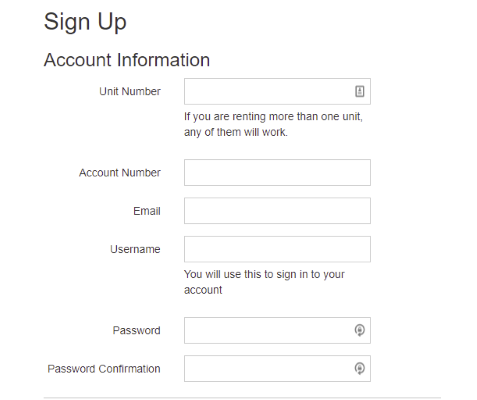Click the horizontal divider below Password Confirmation
Screen dimensions: 477x400
coord(242,398)
